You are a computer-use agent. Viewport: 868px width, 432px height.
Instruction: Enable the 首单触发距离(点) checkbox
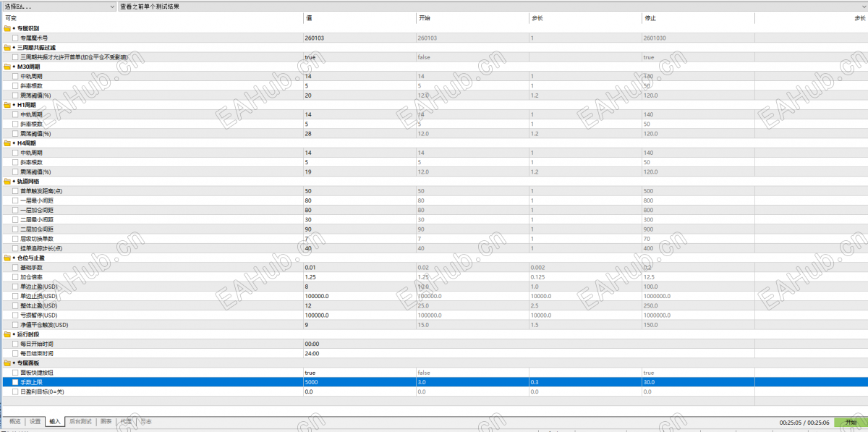(x=15, y=191)
